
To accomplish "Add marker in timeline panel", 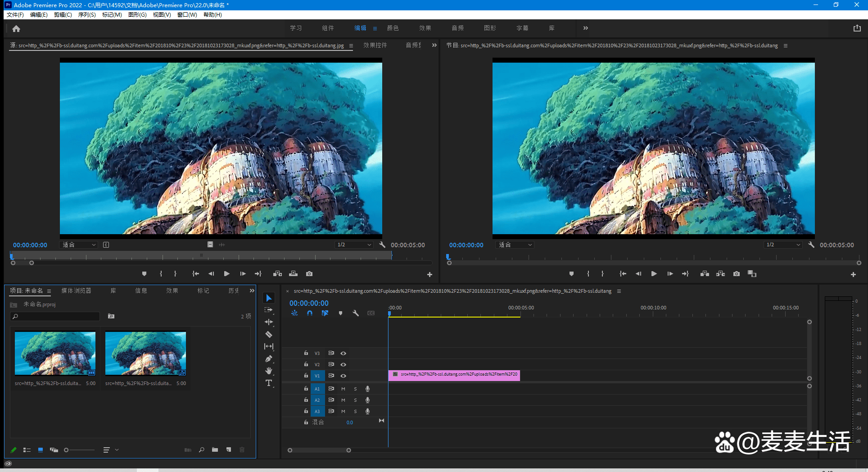I will point(341,313).
